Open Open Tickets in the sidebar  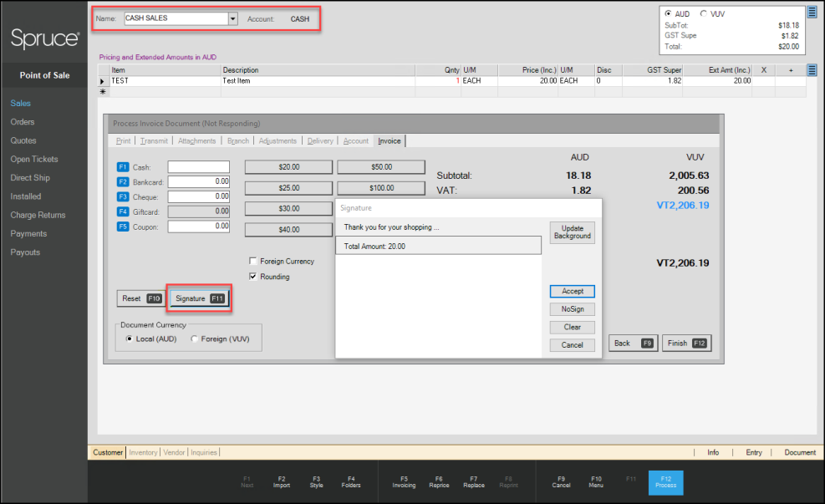(34, 159)
